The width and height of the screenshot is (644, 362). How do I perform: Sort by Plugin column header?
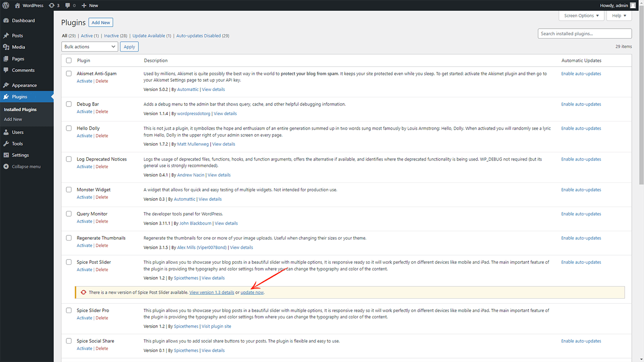(x=83, y=60)
